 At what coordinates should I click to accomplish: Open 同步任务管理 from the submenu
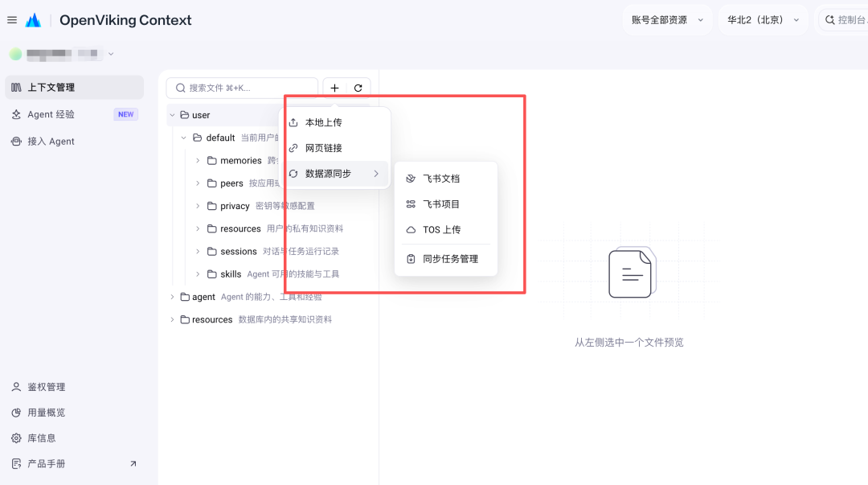click(445, 259)
